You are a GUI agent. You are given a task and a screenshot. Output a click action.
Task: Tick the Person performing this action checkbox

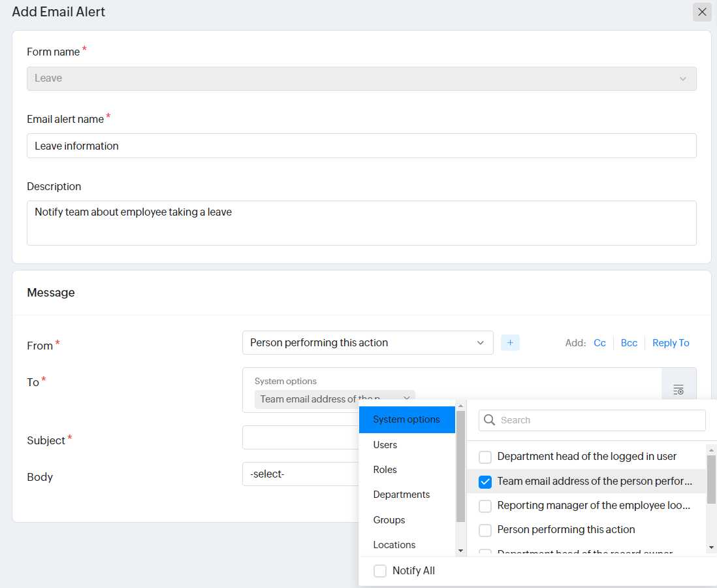click(x=485, y=530)
